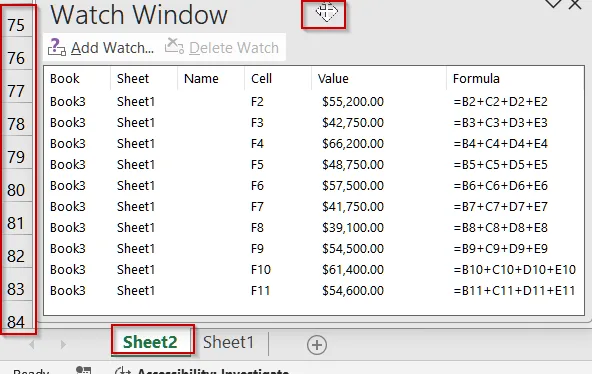Click the value $41,750.00

pyautogui.click(x=353, y=206)
